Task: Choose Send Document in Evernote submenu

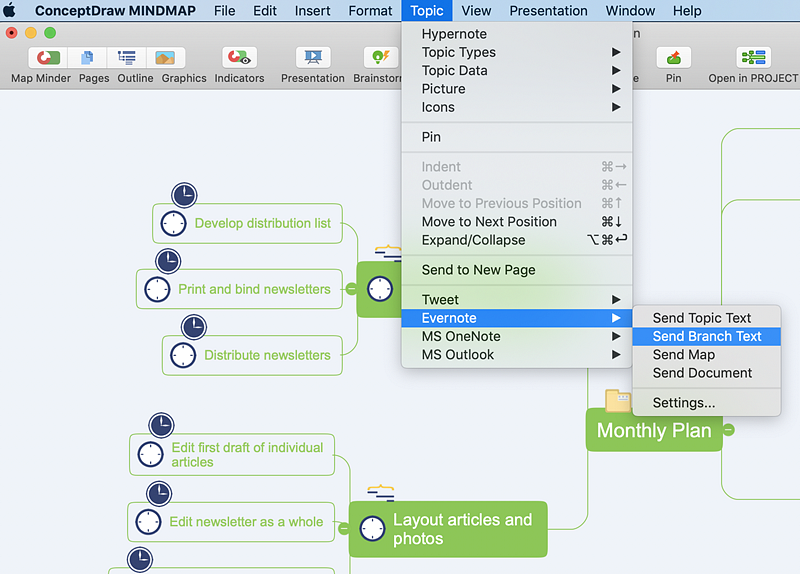Action: pos(707,373)
